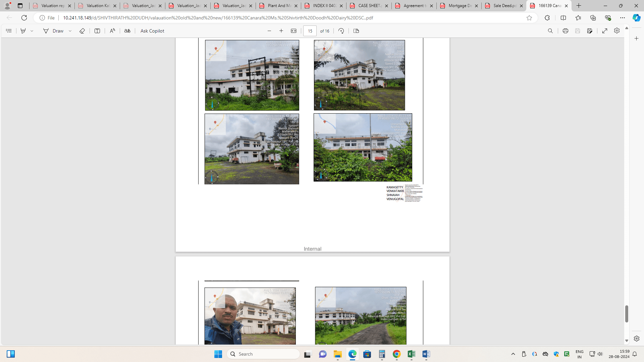The image size is (644, 362).
Task: Open the Translate tool
Action: pyautogui.click(x=127, y=31)
